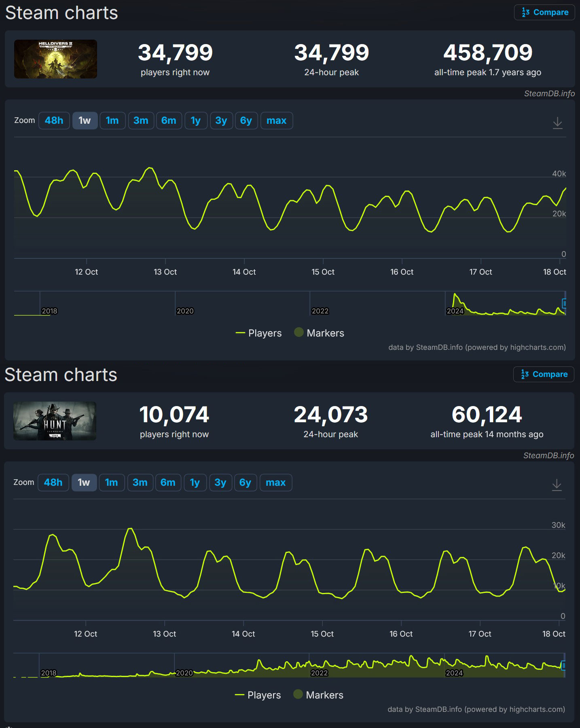Click "all-time peak 14 months ago" caption

click(x=487, y=434)
